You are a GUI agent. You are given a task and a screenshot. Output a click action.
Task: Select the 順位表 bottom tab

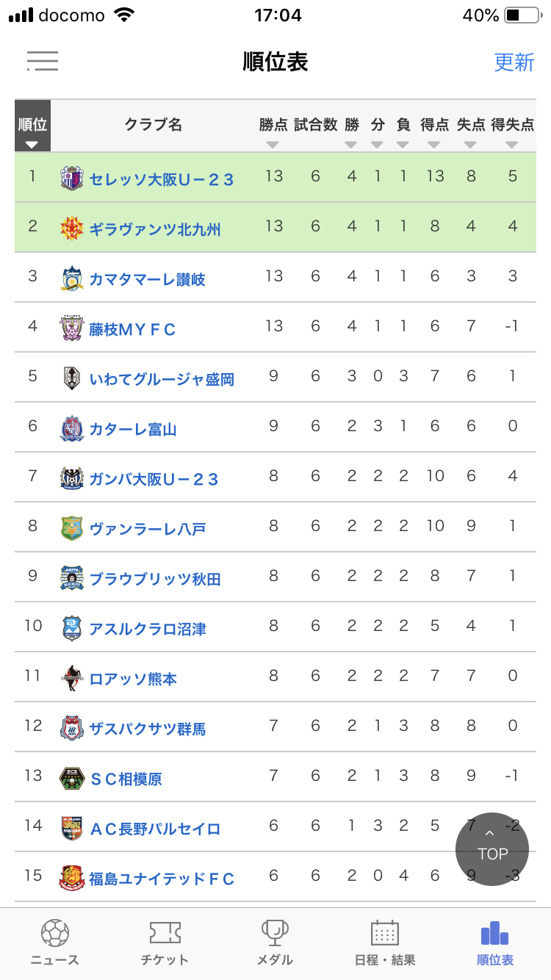pyautogui.click(x=494, y=943)
